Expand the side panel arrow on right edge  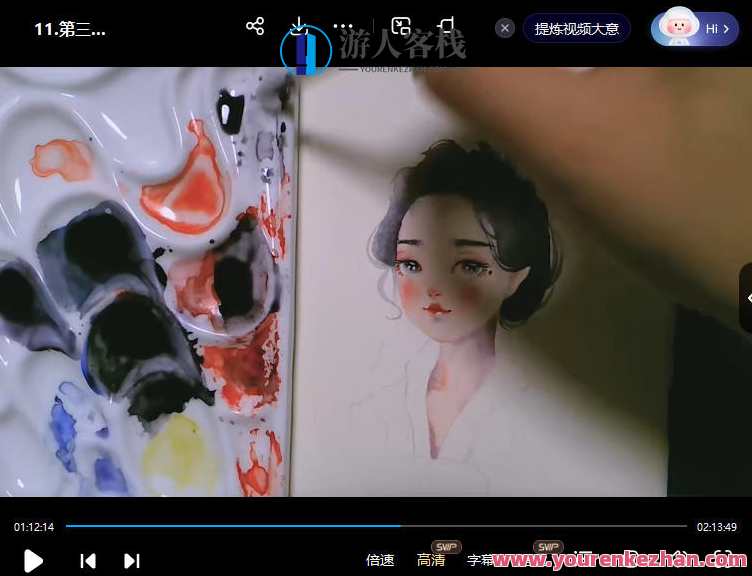[746, 298]
